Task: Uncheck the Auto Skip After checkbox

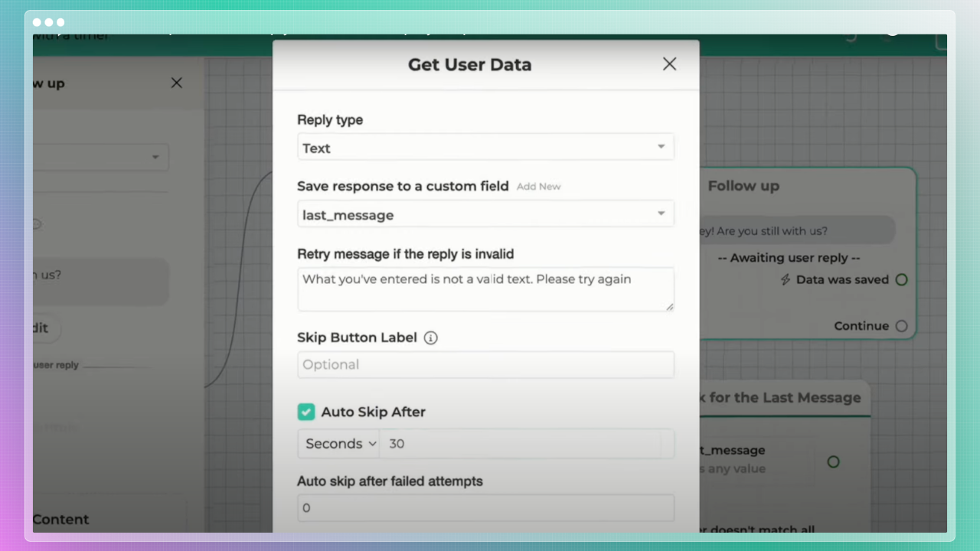Action: (306, 412)
